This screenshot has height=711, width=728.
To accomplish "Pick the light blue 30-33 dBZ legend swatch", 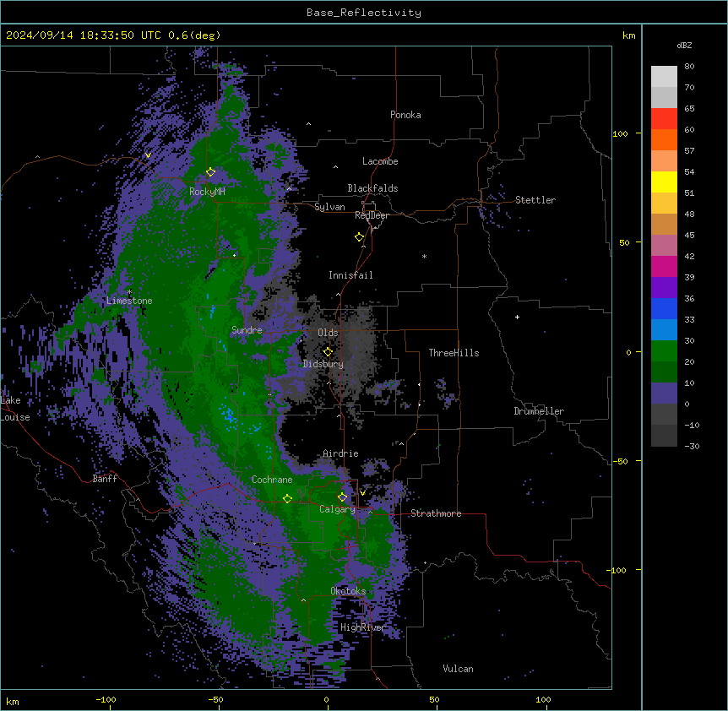I will (664, 330).
